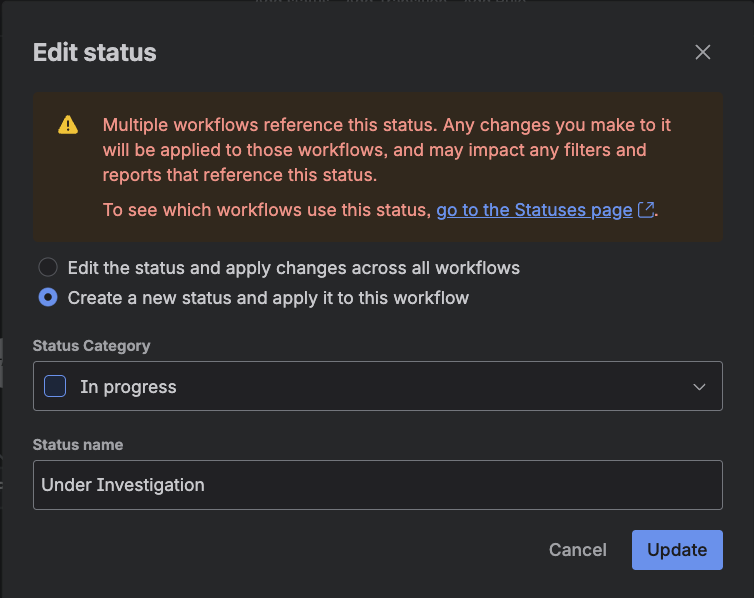Click the 'Edit status' dialog heading
This screenshot has width=754, height=598.
point(95,53)
